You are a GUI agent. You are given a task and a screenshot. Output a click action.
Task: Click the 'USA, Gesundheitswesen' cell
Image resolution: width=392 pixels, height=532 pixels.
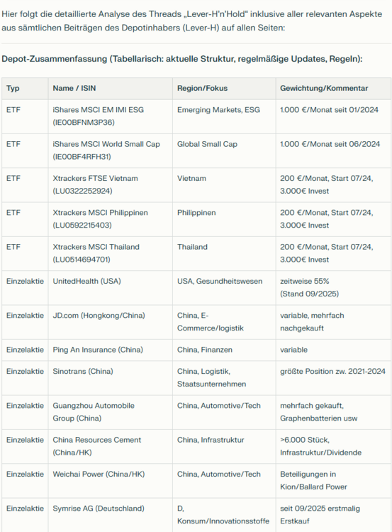[224, 288]
